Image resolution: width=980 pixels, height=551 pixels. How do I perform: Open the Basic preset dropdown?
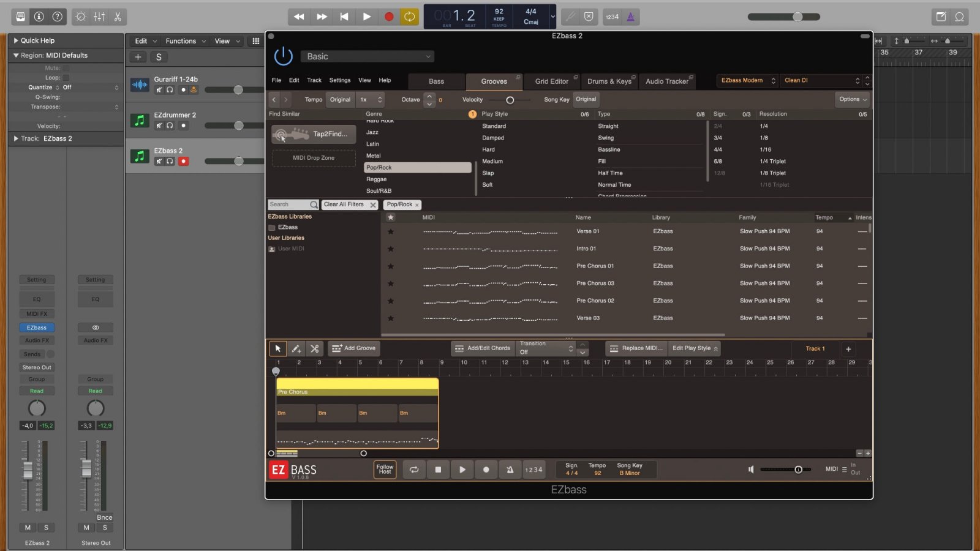[x=367, y=56]
